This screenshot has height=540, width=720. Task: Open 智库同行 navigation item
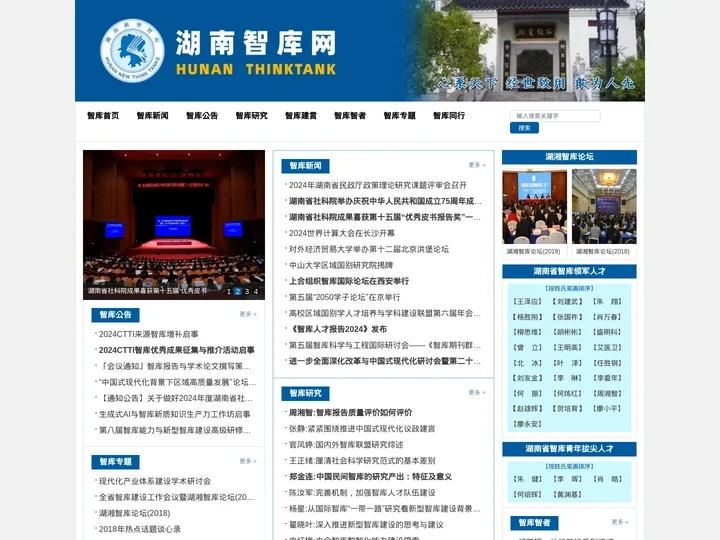tap(449, 116)
